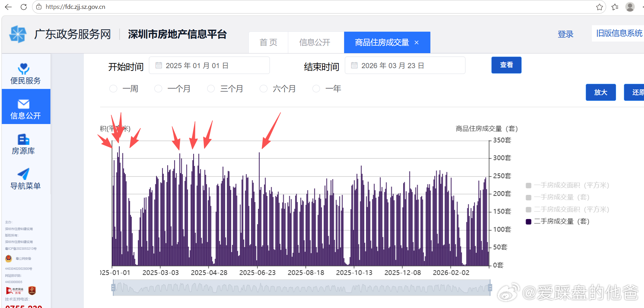The height and width of the screenshot is (308, 644).
Task: Select the 一周 radio button
Action: (x=113, y=89)
